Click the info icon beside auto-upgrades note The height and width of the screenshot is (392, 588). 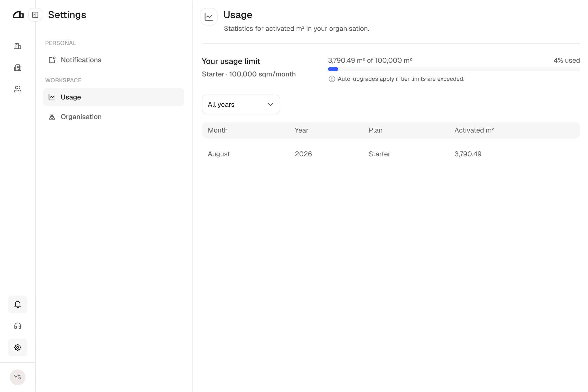(332, 79)
